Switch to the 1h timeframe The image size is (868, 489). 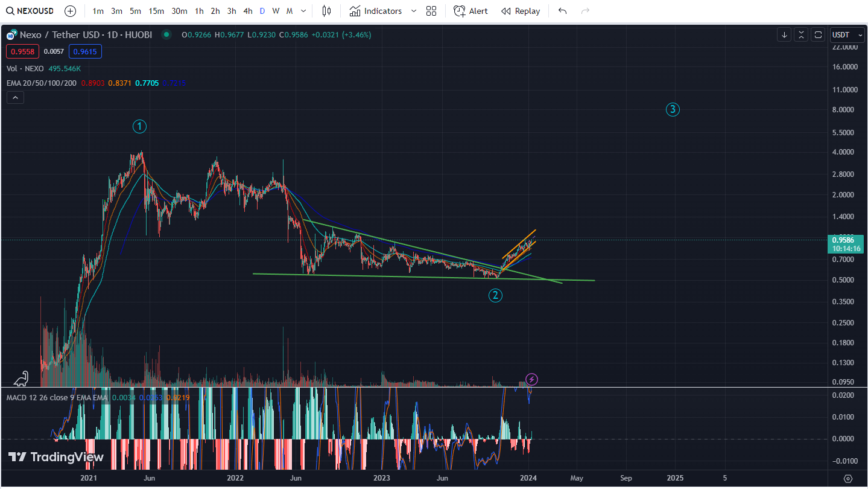(x=199, y=11)
